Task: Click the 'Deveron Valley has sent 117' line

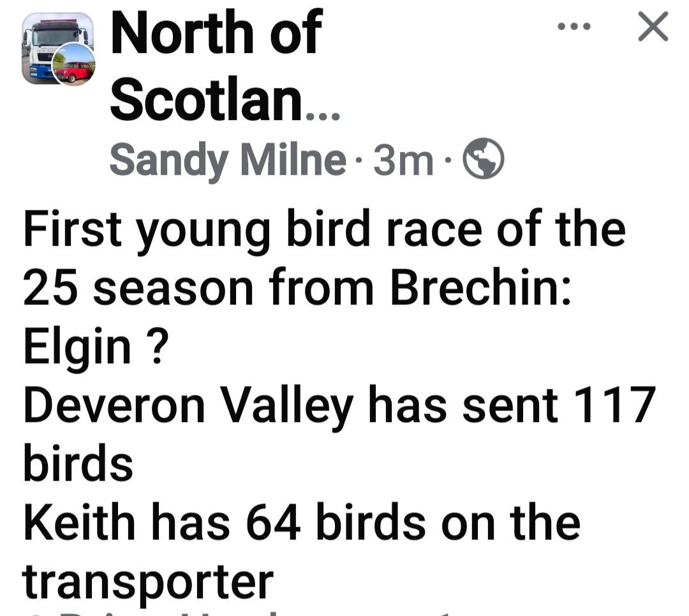Action: point(339,406)
